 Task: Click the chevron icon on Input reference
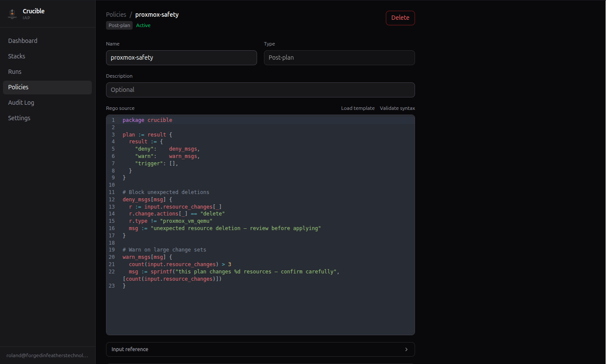406,349
